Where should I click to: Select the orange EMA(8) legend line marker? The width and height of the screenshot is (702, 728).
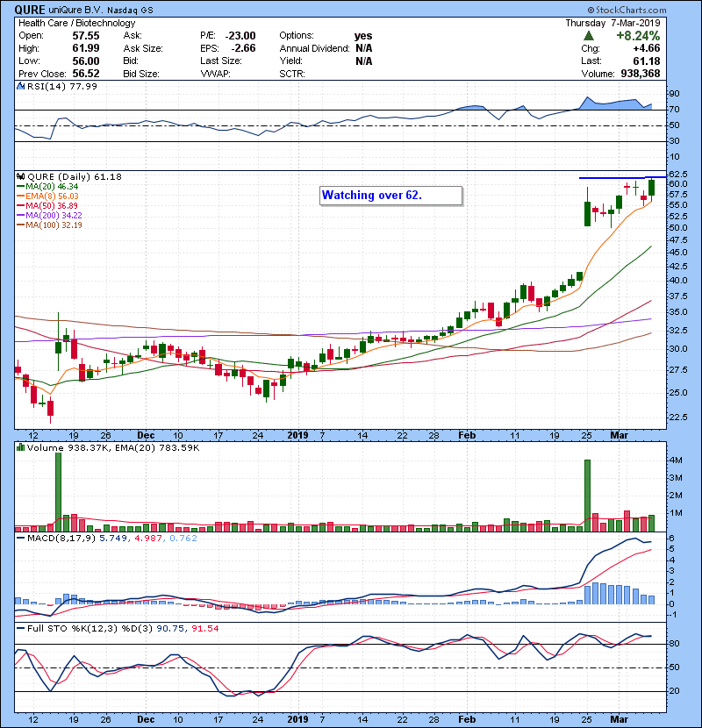tap(21, 196)
